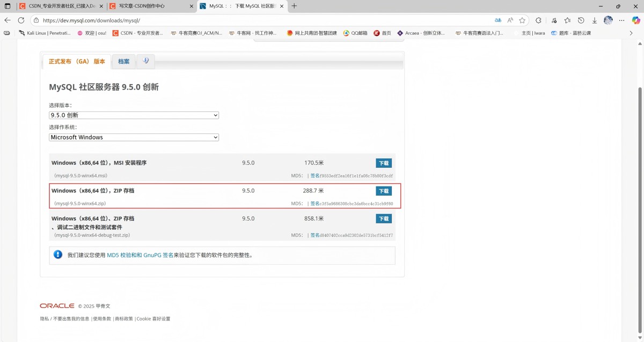Open the favorites list icon
Screen dimensions: 644x342
coord(567,20)
